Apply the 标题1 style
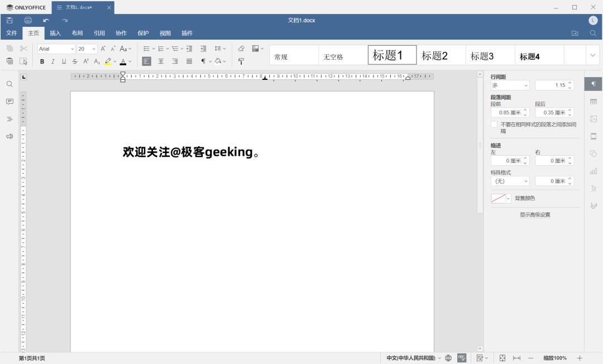The width and height of the screenshot is (603, 364). [391, 55]
